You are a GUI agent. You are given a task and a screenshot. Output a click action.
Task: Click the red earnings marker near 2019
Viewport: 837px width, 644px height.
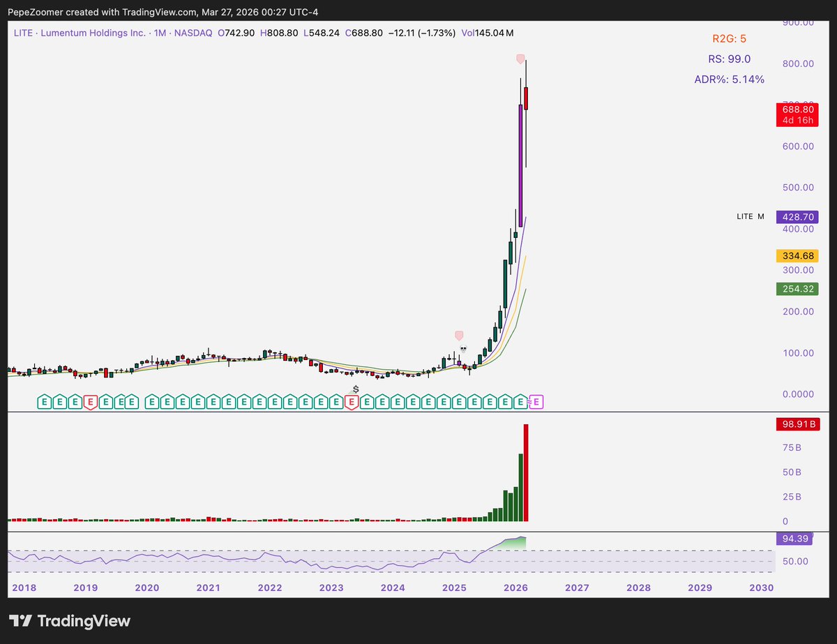tap(90, 402)
